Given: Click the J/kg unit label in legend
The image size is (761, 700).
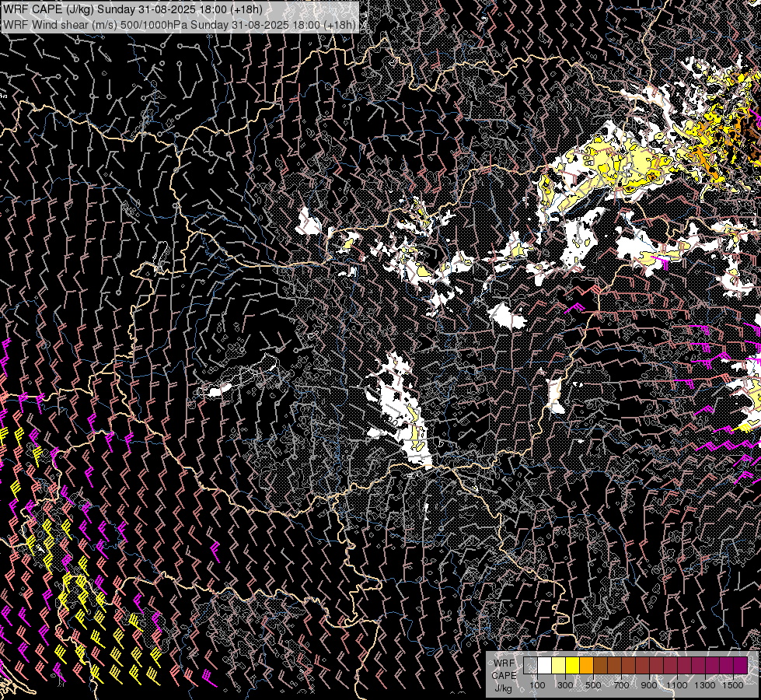Looking at the screenshot, I should tap(503, 688).
